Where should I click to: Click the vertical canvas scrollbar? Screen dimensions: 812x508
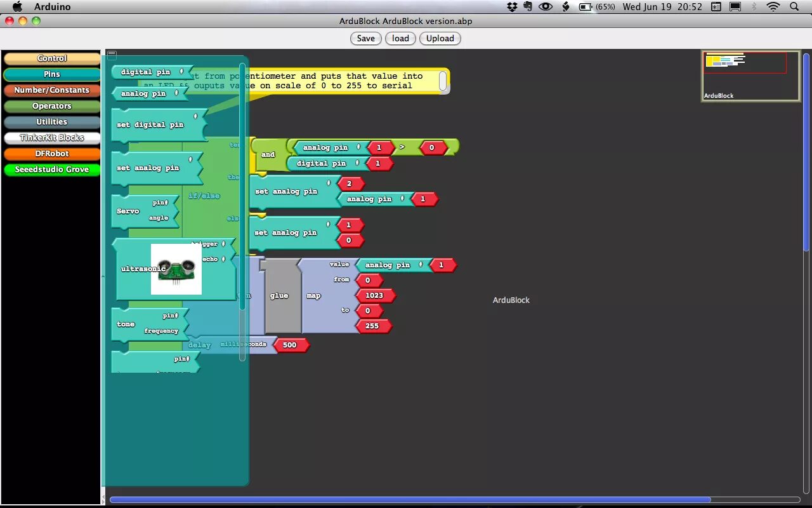pyautogui.click(x=806, y=151)
